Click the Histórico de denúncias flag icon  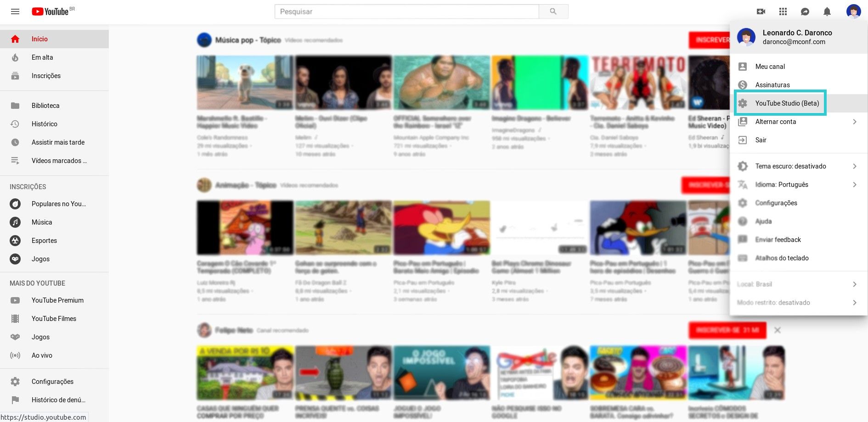tap(15, 400)
